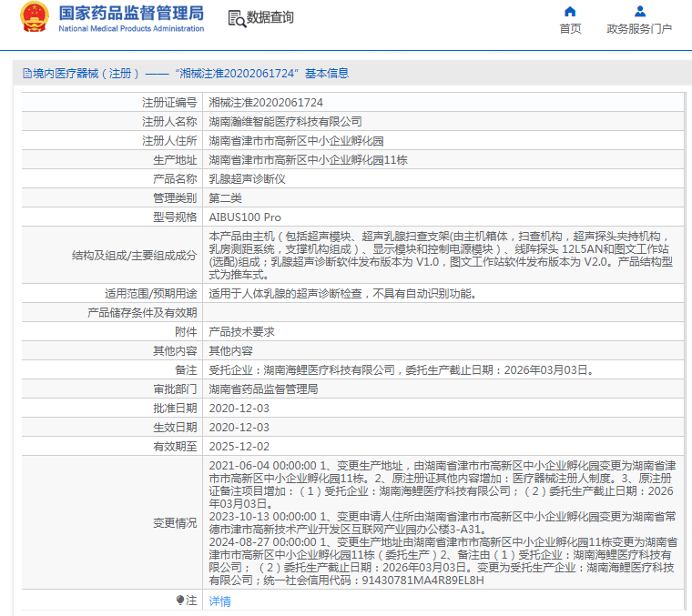This screenshot has height=616, width=692.
Task: Select registration number value 湘械注准20202061724
Action: point(266,103)
